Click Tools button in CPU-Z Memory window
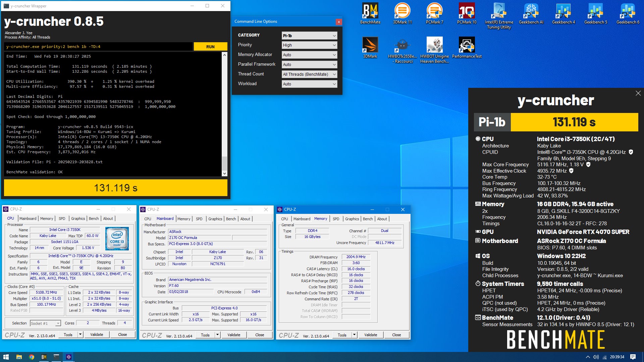This screenshot has width=644, height=362. pos(342,335)
